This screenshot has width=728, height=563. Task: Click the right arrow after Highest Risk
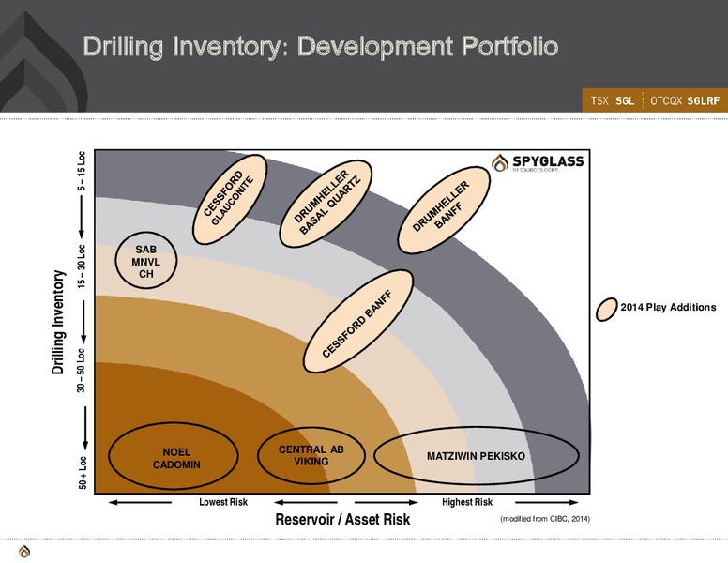[547, 502]
